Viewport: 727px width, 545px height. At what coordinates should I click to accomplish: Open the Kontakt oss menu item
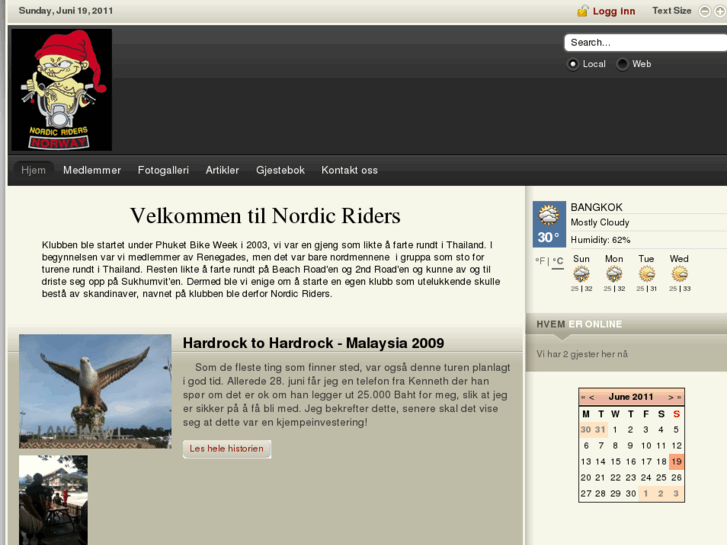tap(349, 170)
